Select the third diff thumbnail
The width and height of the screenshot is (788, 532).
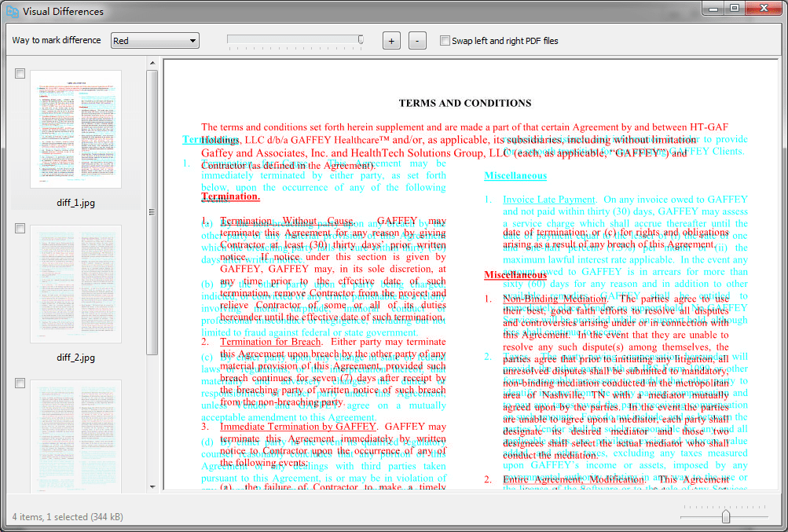coord(76,436)
